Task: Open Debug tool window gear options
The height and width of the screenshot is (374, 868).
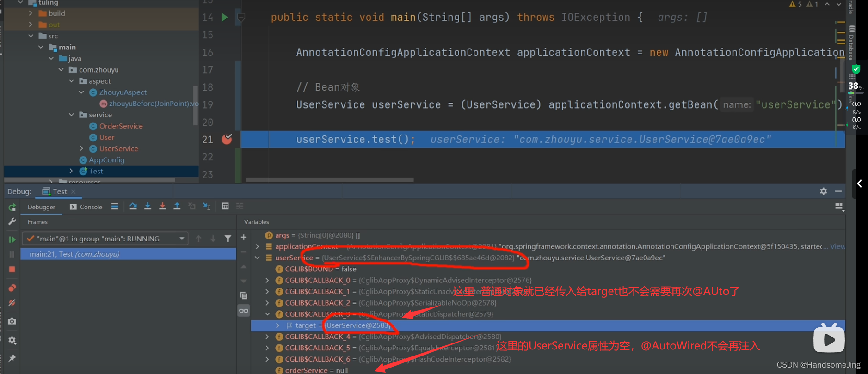Action: pos(824,191)
